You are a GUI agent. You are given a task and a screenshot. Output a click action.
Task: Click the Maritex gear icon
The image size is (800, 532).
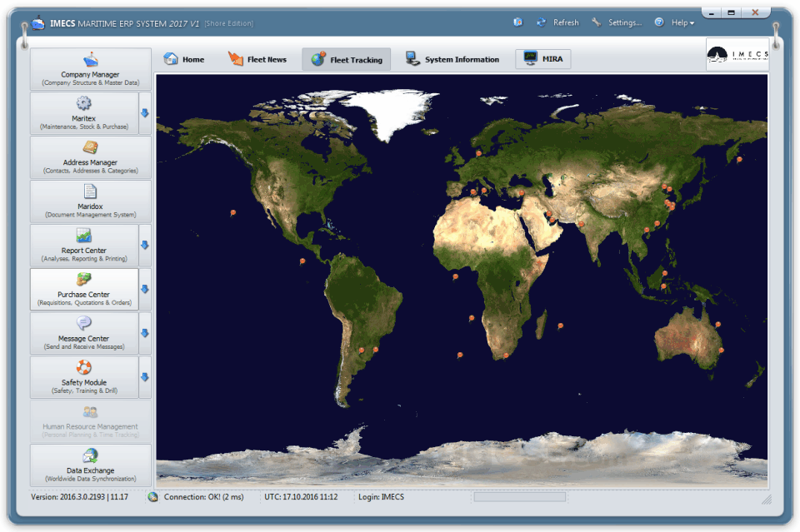[83, 103]
